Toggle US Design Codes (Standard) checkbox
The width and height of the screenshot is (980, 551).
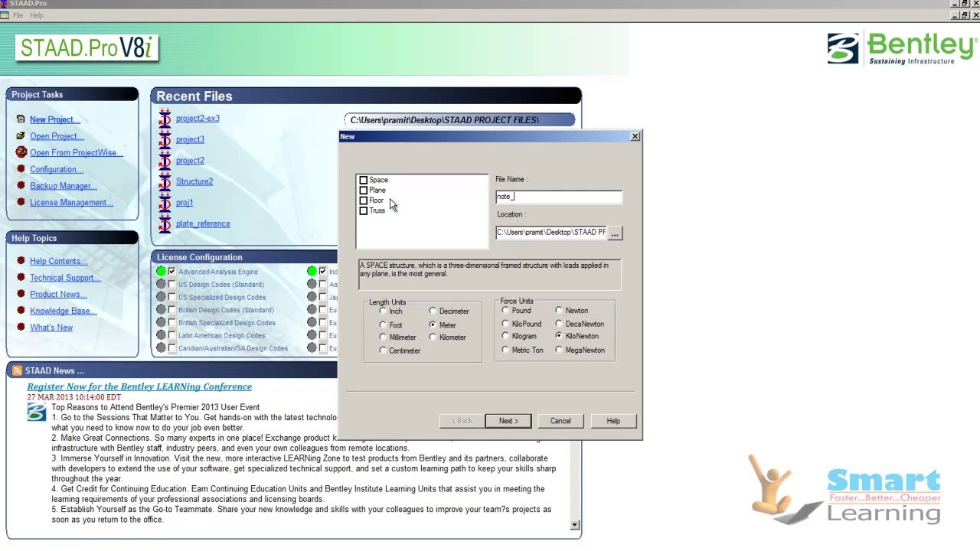(172, 285)
